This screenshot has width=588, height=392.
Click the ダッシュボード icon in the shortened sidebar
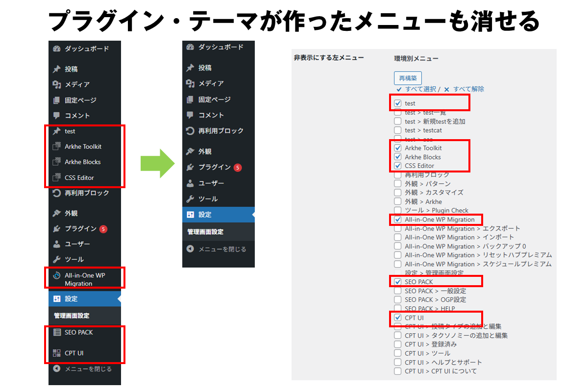pyautogui.click(x=190, y=48)
